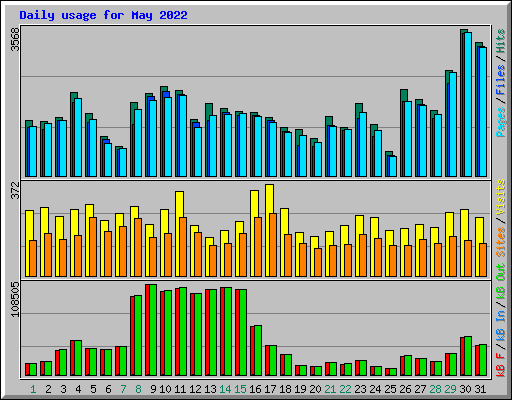Select the cyan pages bar for day 30

[468, 104]
